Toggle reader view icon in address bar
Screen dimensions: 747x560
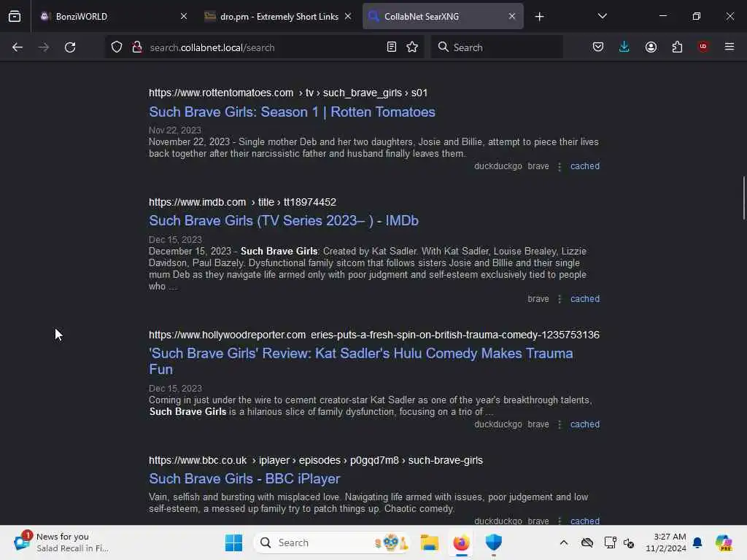tap(392, 47)
